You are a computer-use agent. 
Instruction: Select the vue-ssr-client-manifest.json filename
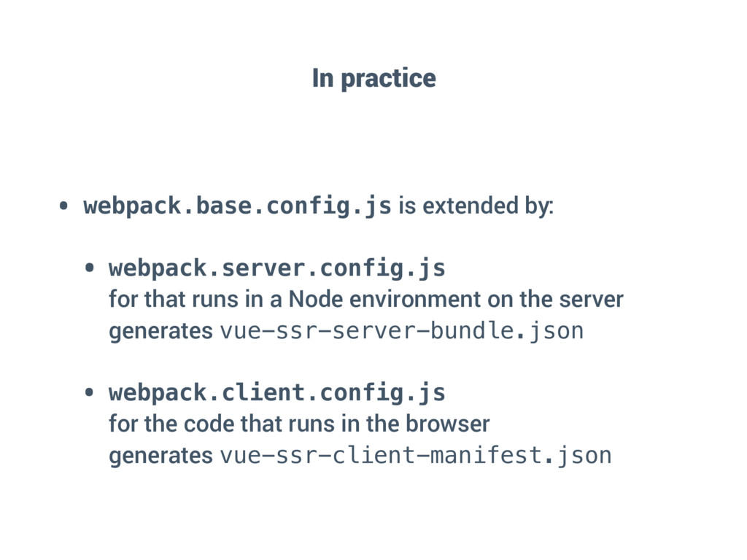click(x=416, y=456)
